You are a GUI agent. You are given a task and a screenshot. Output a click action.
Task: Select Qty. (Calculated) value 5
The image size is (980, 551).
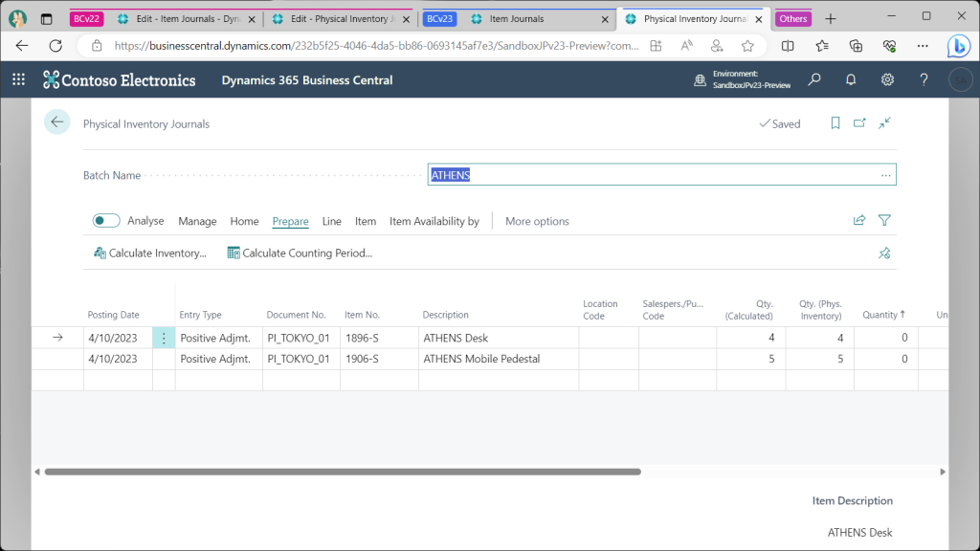click(751, 360)
